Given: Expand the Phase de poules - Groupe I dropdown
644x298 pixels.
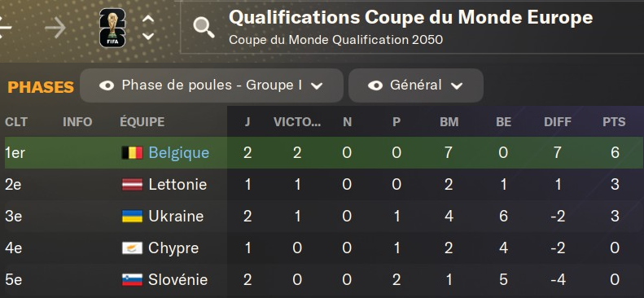Looking at the screenshot, I should click(212, 85).
